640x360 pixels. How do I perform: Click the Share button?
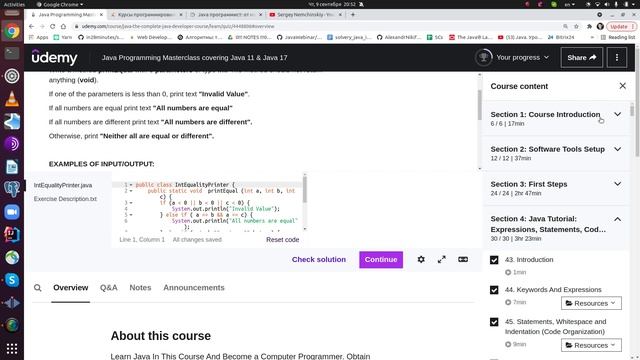pos(582,58)
